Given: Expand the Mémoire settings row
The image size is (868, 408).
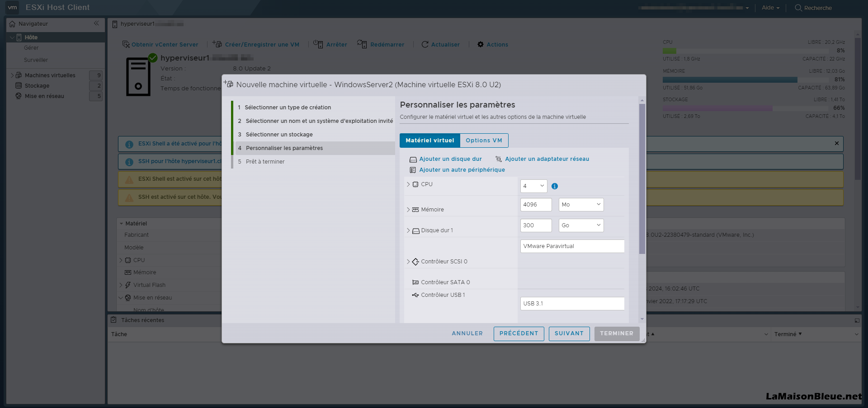Looking at the screenshot, I should 408,210.
